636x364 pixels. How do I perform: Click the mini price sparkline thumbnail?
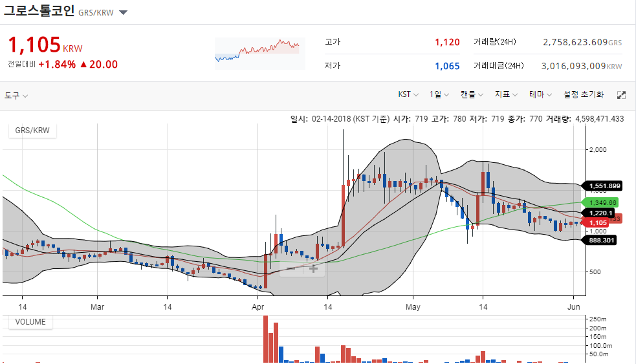tap(259, 53)
